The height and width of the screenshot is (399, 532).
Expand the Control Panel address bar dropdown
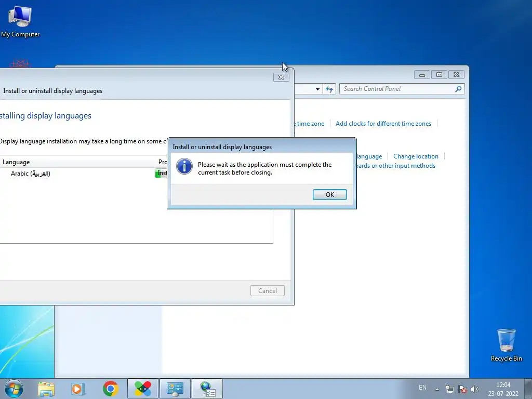[317, 89]
